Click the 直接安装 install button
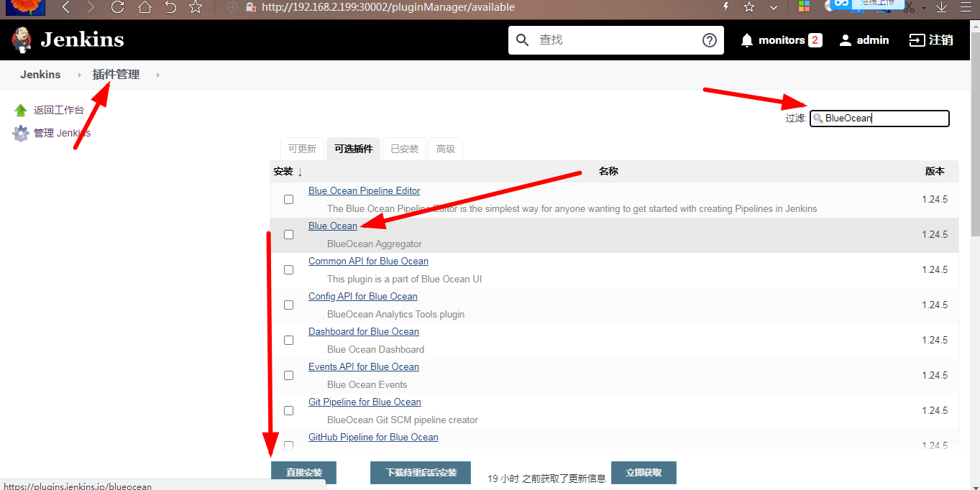The height and width of the screenshot is (490, 980). [x=303, y=473]
